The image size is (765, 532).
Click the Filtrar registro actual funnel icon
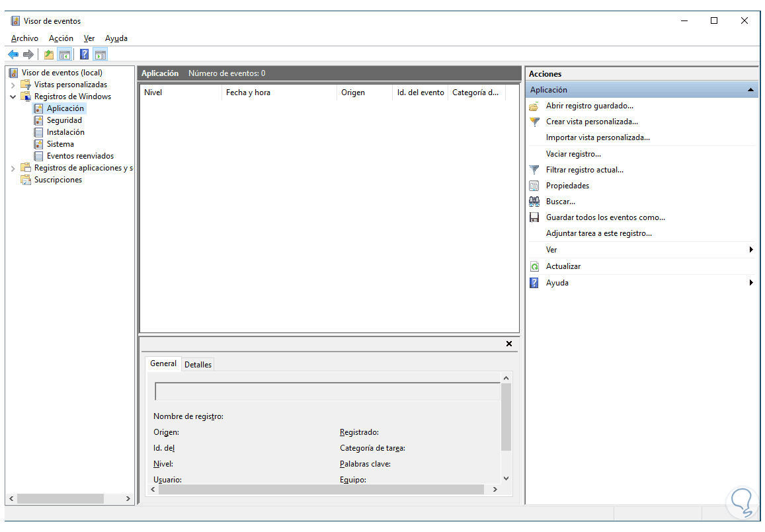click(534, 170)
